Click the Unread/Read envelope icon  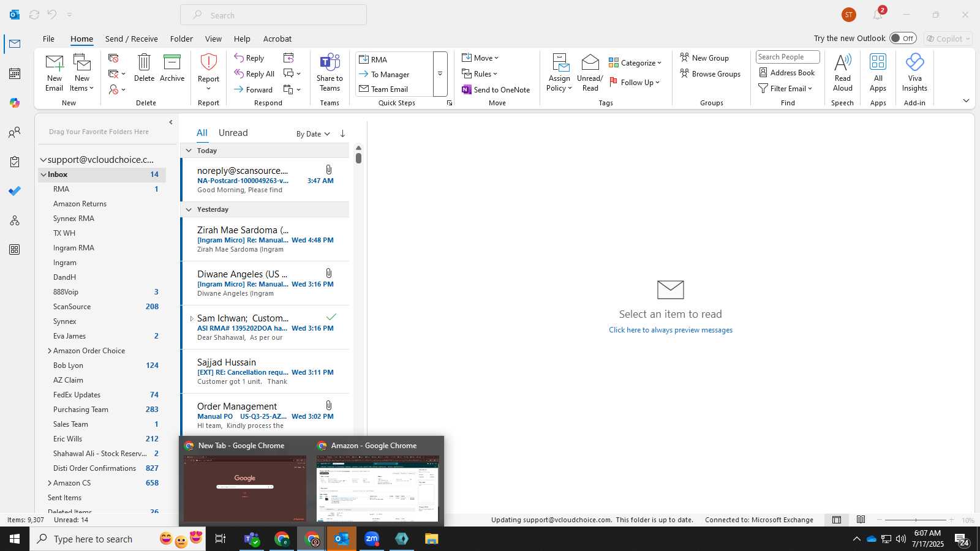click(590, 62)
